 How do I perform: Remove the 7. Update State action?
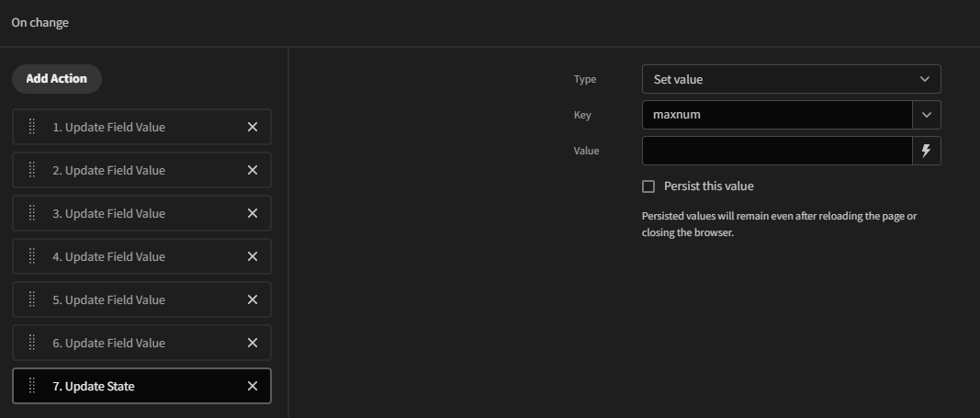coord(253,386)
